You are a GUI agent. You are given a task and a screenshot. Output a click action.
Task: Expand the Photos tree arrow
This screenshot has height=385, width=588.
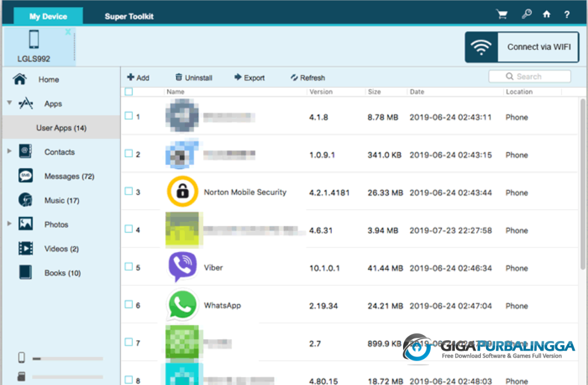coord(9,223)
